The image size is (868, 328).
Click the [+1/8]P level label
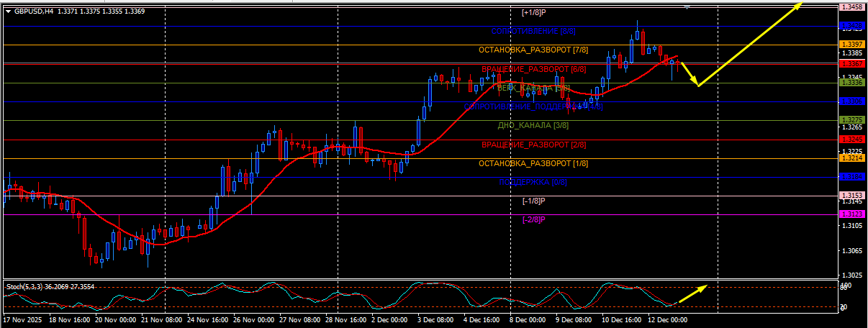click(533, 13)
